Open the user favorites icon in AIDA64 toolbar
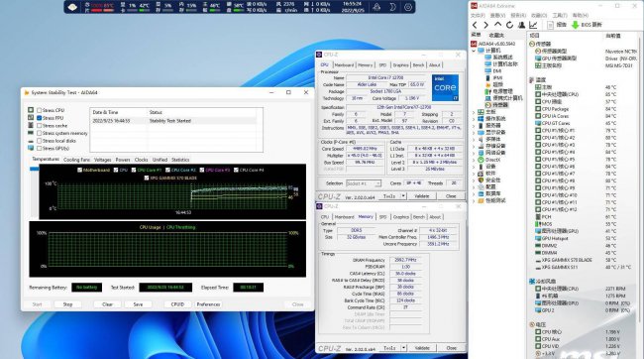 (x=521, y=25)
